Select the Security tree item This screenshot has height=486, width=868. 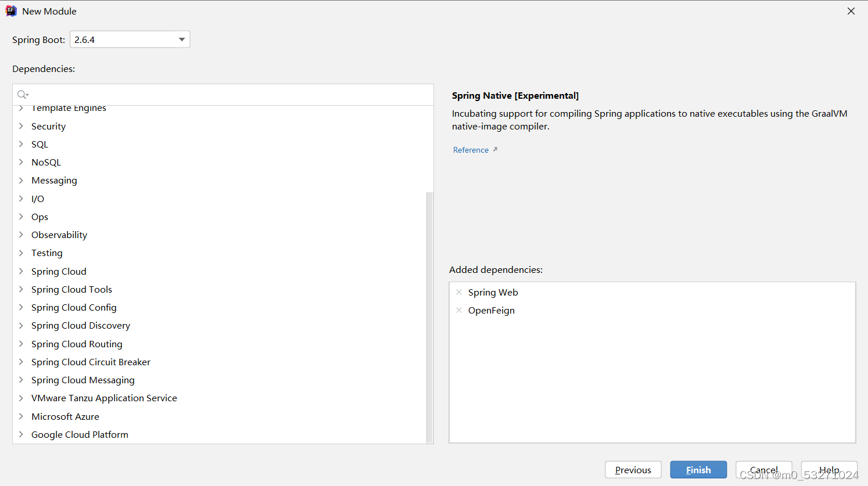point(48,126)
